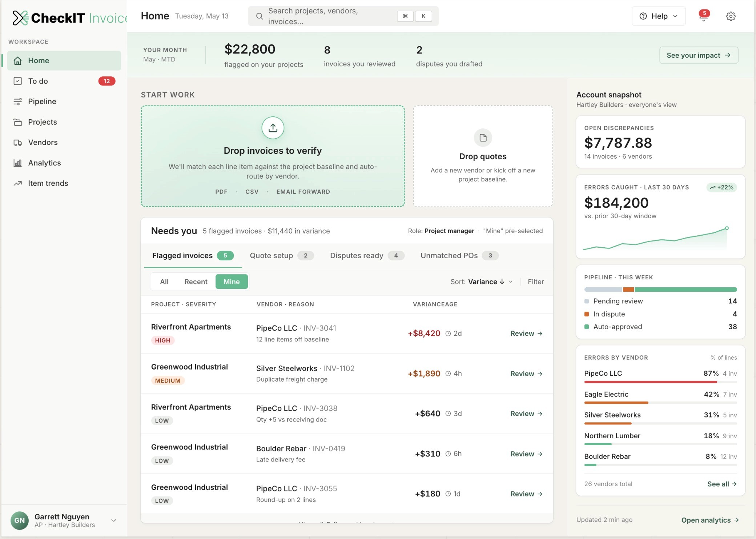Click the Projects folder icon
The image size is (756, 539).
pos(17,122)
